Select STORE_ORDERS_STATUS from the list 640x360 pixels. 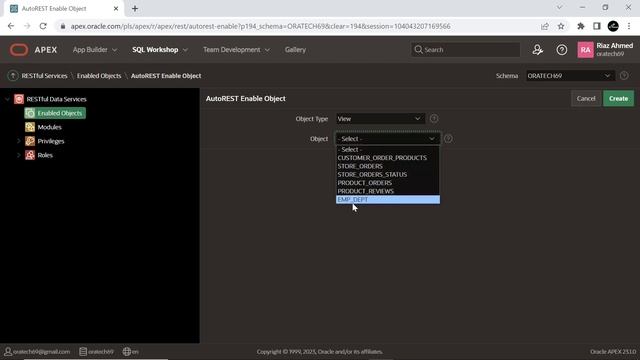(x=388, y=174)
